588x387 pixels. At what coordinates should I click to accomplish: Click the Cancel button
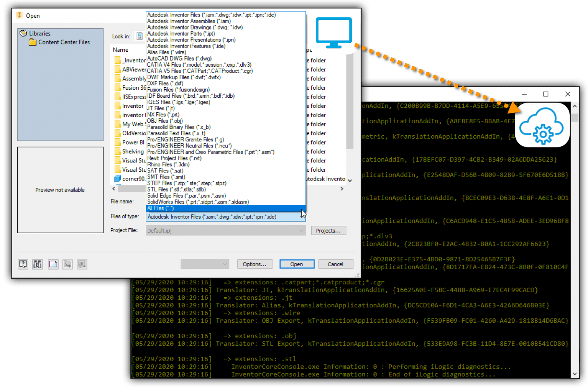tap(336, 264)
